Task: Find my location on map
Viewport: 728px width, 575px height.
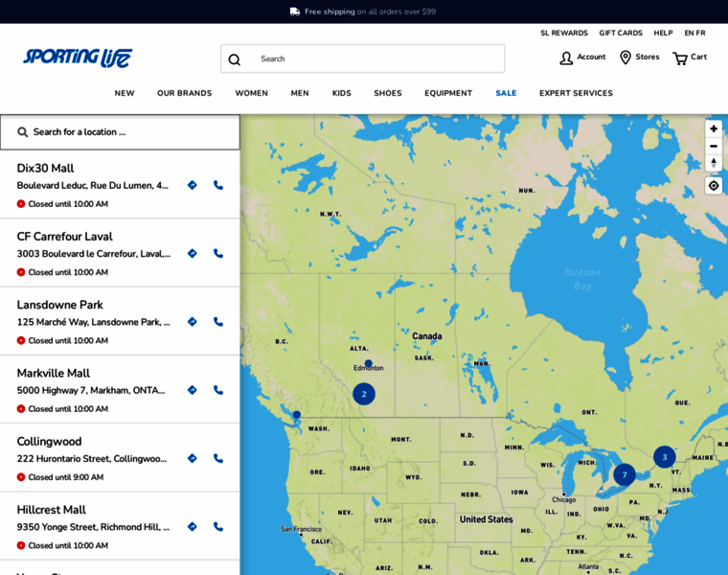Action: pos(713,186)
